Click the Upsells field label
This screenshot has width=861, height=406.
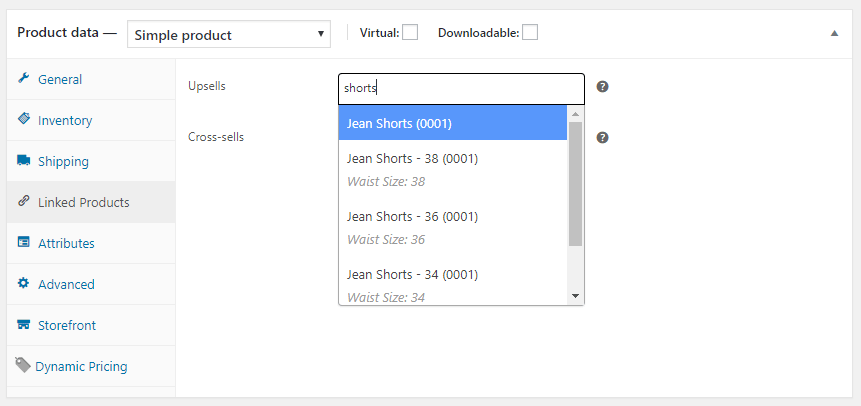(x=206, y=86)
